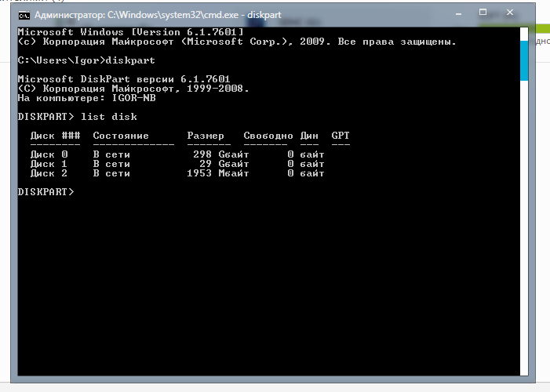Click the 'Диск ###' column header
Viewport: 550px width, 392px height.
coord(55,136)
